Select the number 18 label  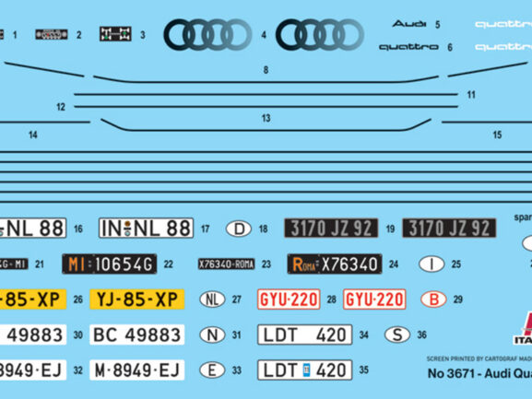pyautogui.click(x=264, y=229)
